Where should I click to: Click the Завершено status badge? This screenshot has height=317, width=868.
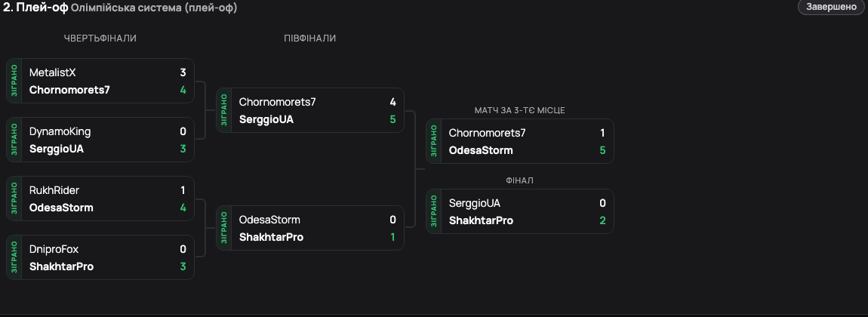click(831, 8)
